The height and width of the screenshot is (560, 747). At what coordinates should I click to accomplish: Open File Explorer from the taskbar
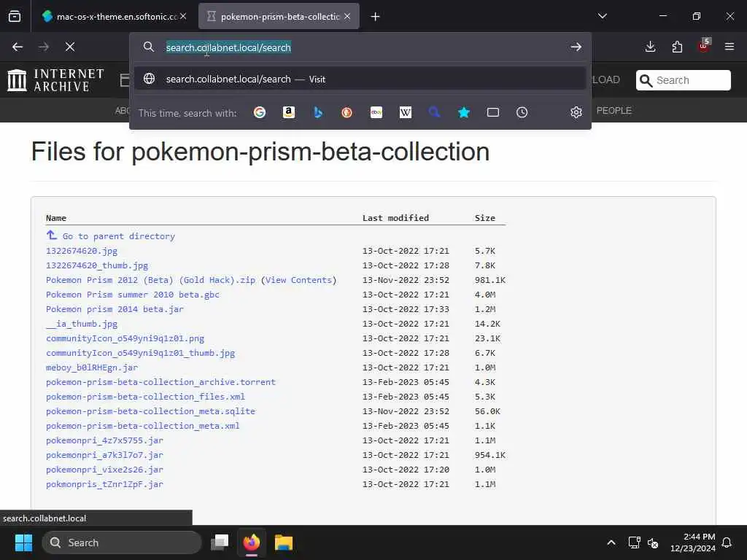(284, 542)
